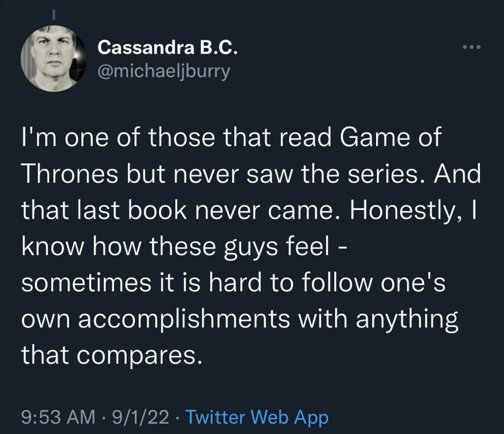Image resolution: width=504 pixels, height=434 pixels.
Task: Click the 9/1/22 tweet date
Action: tap(141, 418)
